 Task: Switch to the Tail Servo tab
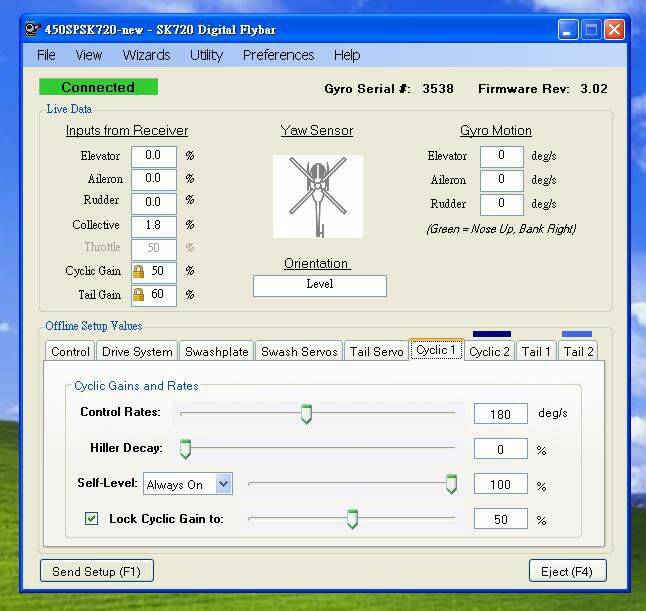tap(376, 351)
